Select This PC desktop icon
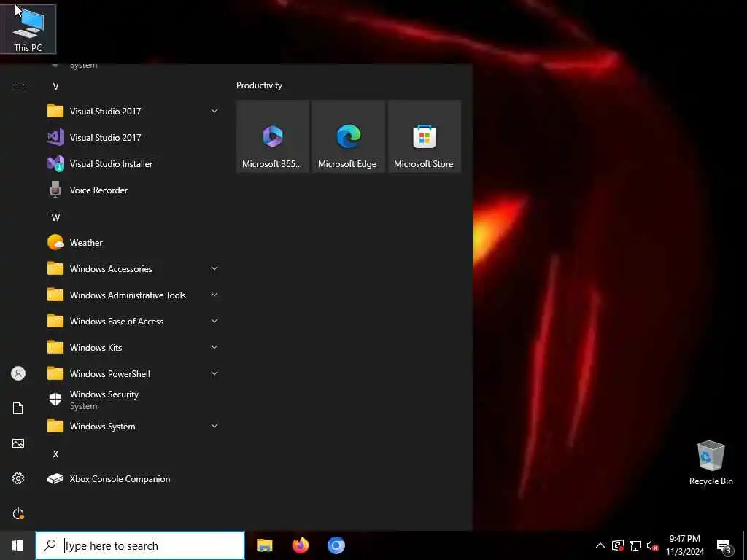This screenshot has height=560, width=747. tap(28, 28)
